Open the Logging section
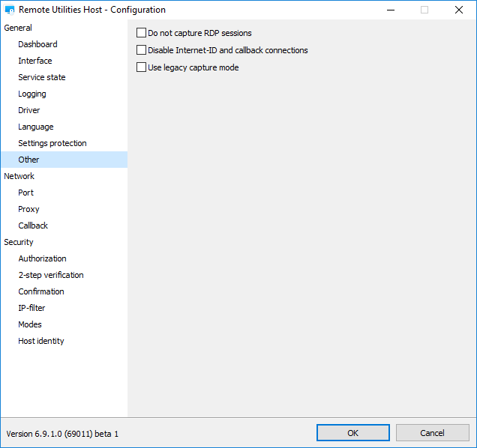This screenshot has height=448, width=477. 32,94
